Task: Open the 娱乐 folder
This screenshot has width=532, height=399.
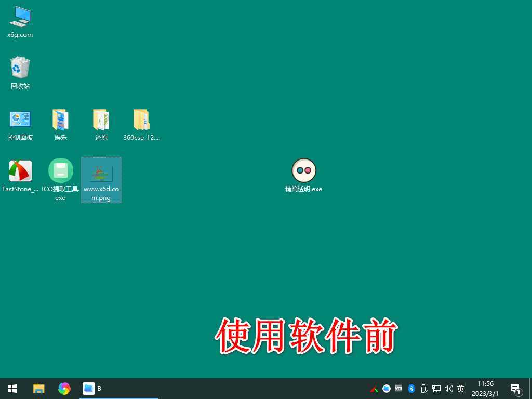Action: click(x=60, y=118)
